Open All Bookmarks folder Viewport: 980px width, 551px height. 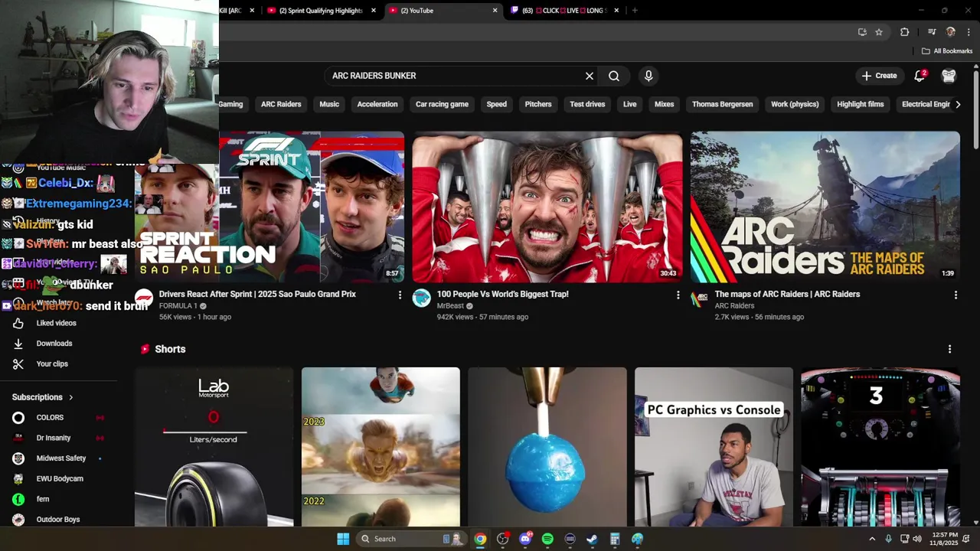(947, 51)
